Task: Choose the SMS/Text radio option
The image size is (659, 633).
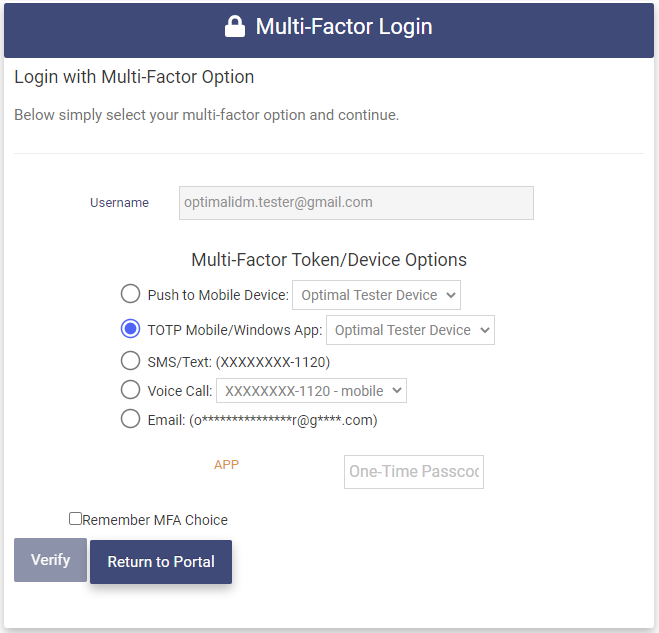Action: pyautogui.click(x=130, y=361)
